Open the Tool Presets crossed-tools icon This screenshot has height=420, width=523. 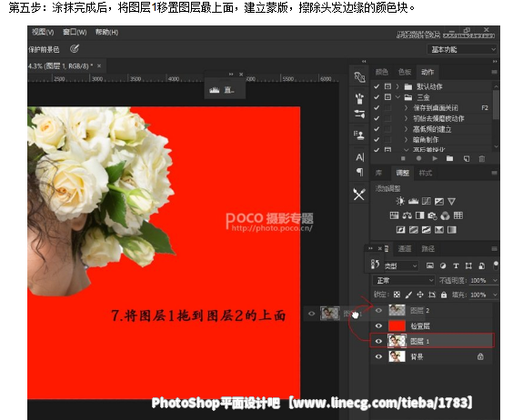(359, 195)
